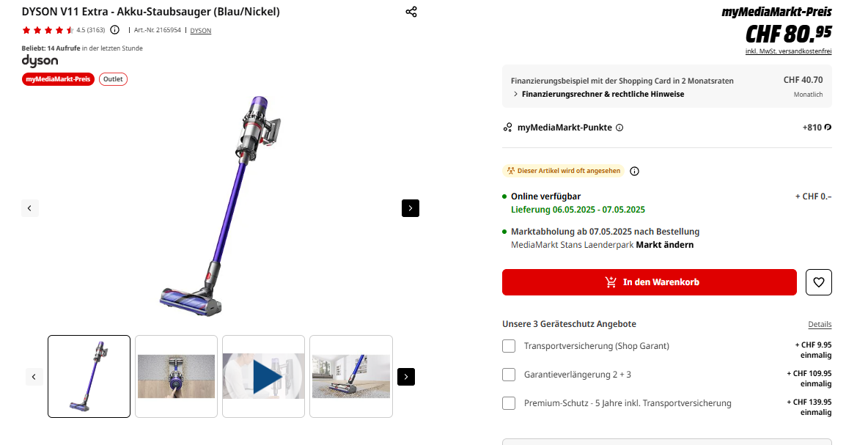Add product to wishlist with heart icon
This screenshot has width=868, height=445.
point(819,282)
